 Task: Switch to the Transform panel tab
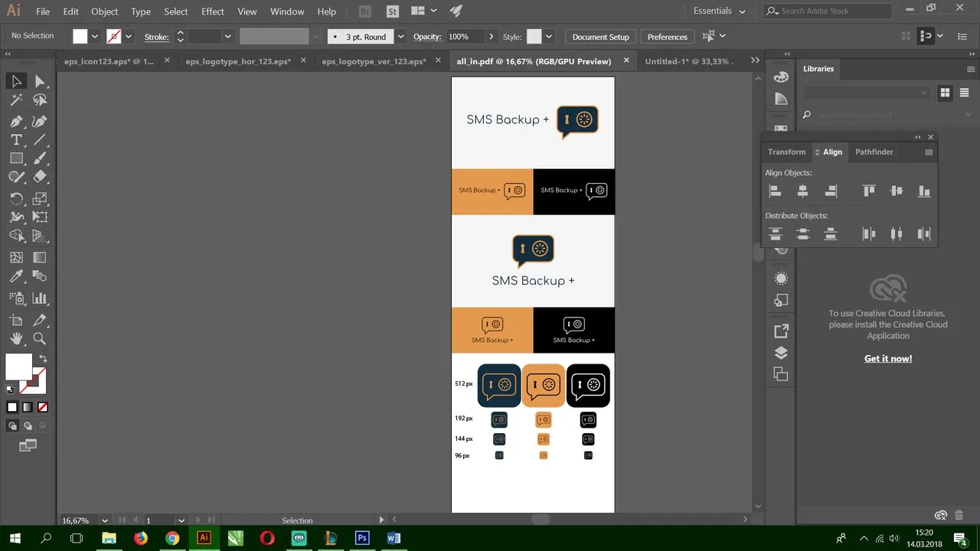(787, 152)
